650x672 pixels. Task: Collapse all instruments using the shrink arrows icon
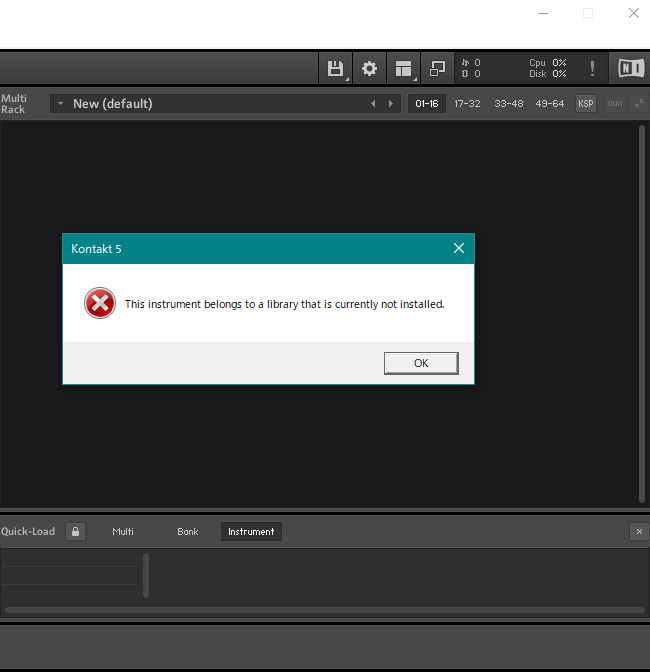click(x=639, y=104)
